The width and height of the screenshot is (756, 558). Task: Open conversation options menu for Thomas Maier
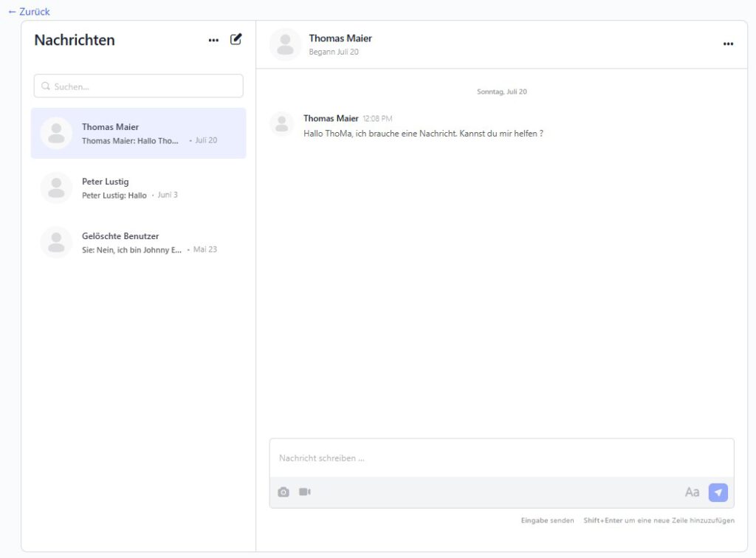click(728, 44)
